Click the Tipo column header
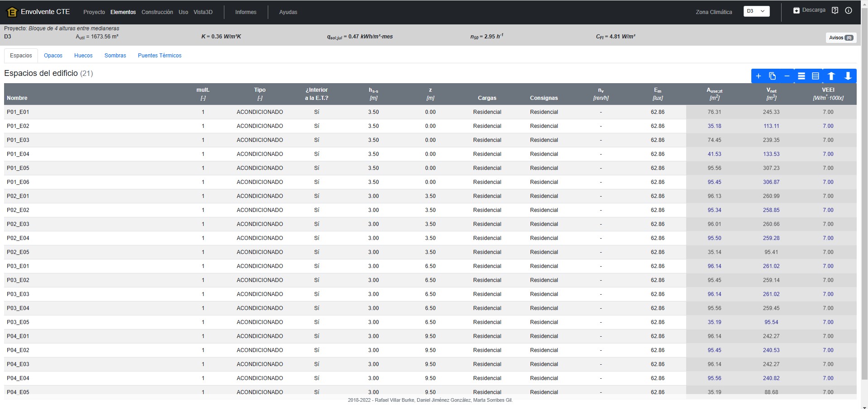The image size is (868, 409). pyautogui.click(x=260, y=90)
